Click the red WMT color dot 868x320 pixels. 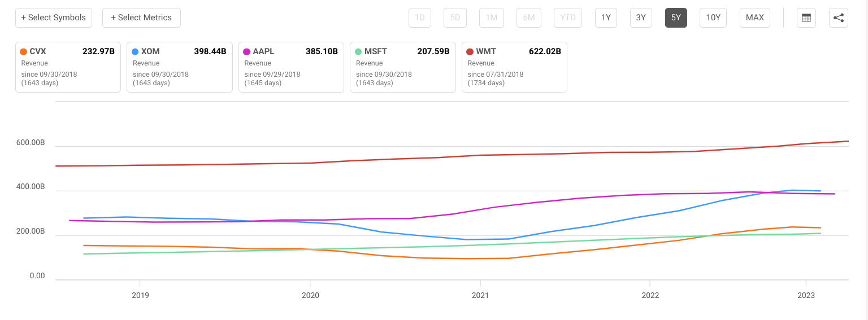coord(470,51)
